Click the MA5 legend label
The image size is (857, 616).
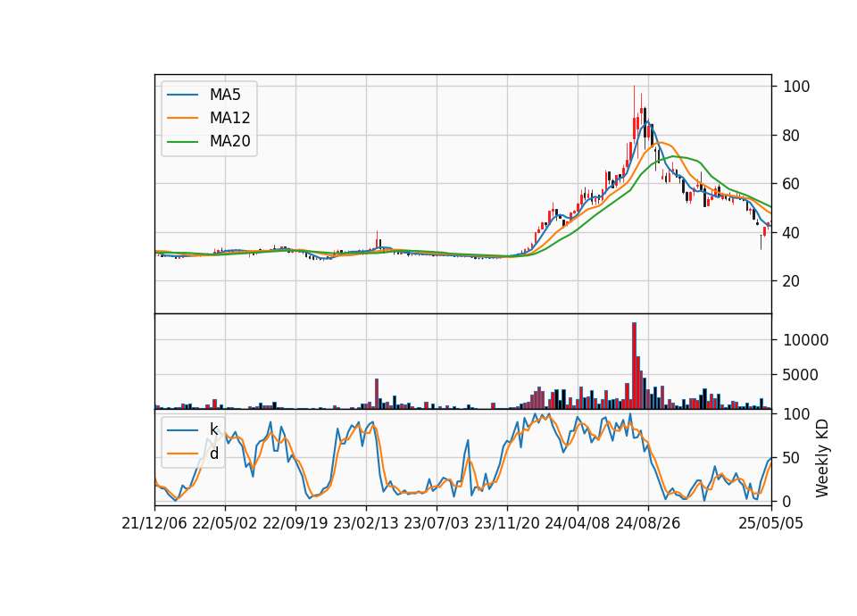coord(225,95)
